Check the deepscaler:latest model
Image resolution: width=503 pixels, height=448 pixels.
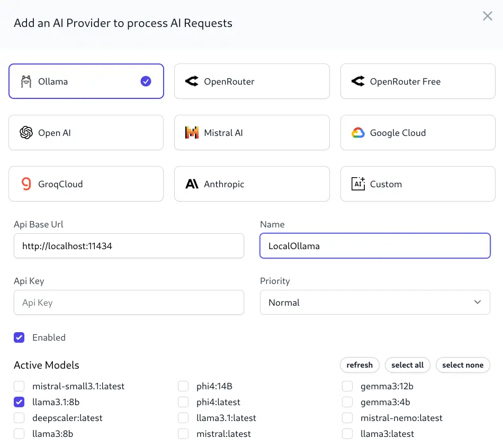[x=19, y=418]
